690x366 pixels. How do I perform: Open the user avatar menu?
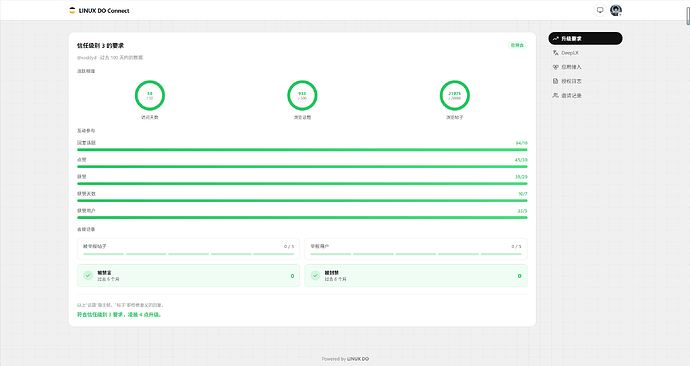[616, 10]
